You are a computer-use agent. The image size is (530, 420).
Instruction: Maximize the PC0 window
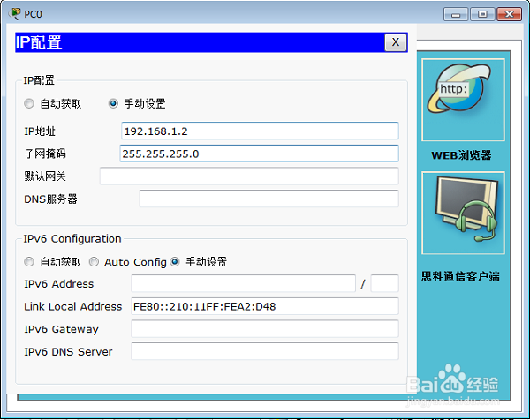(482, 14)
